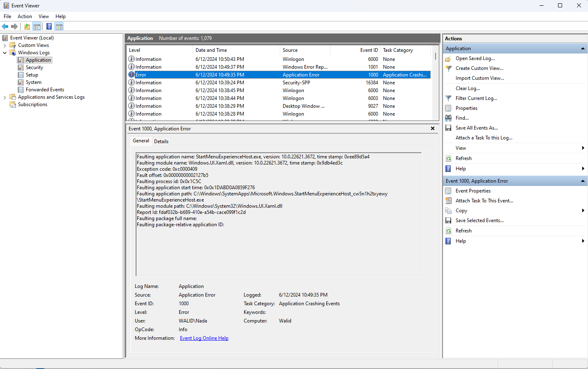Click Clear Log in the Actions pane
This screenshot has height=369, width=588.
pos(468,88)
